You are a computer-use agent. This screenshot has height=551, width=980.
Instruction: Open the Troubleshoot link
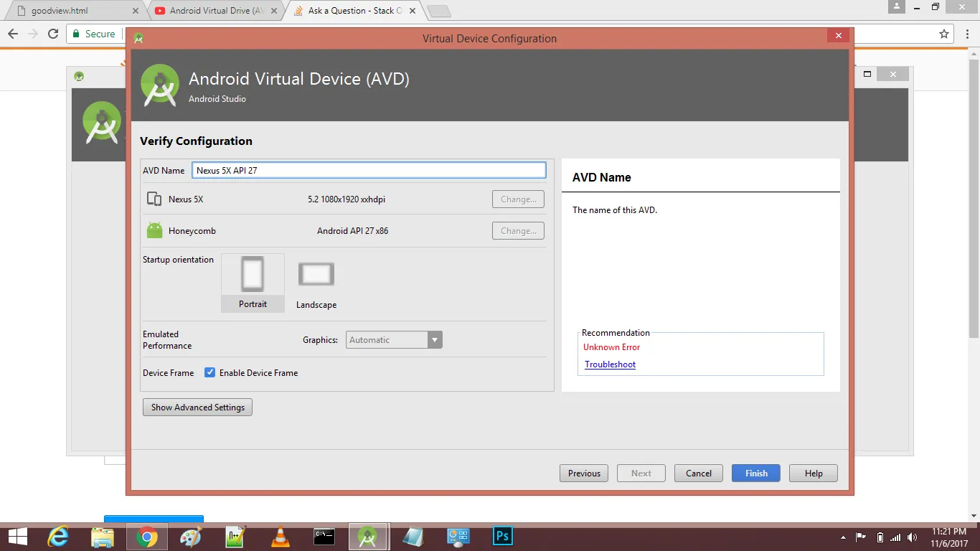[610, 364]
